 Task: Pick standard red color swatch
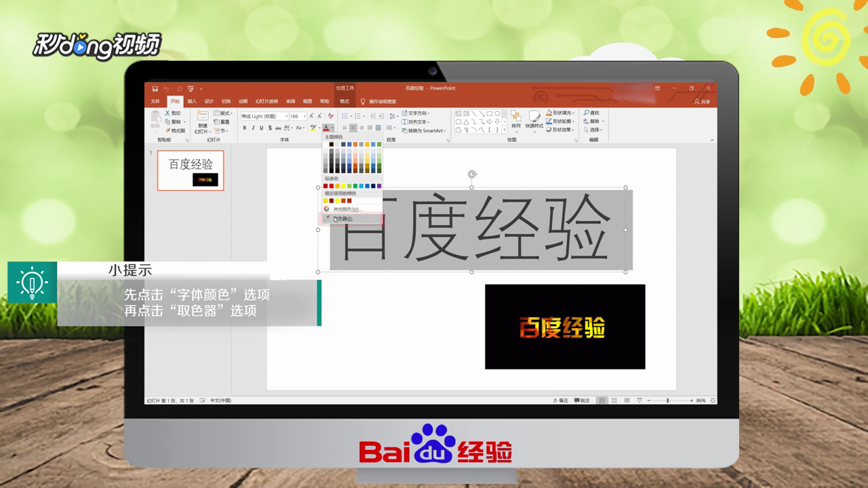coord(332,186)
